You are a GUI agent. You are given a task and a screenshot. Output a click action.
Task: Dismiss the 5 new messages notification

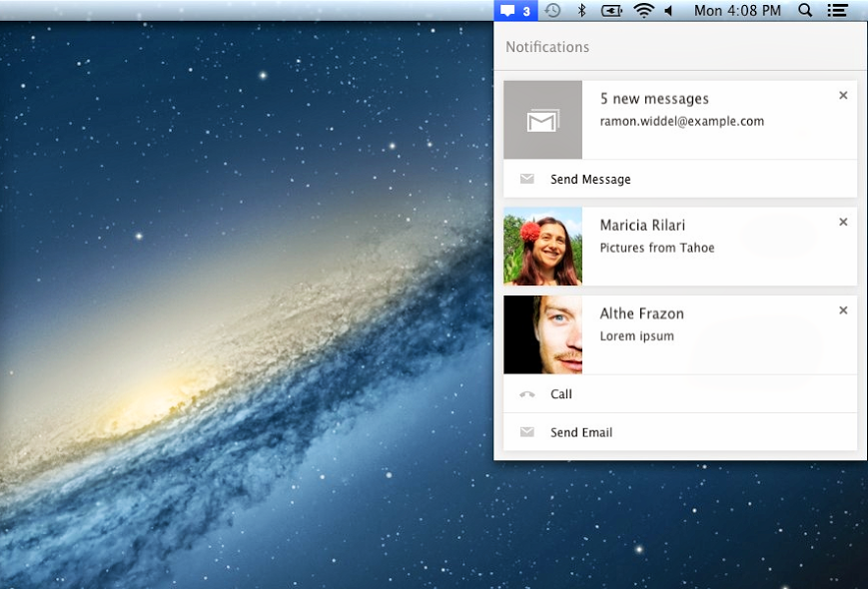click(843, 95)
